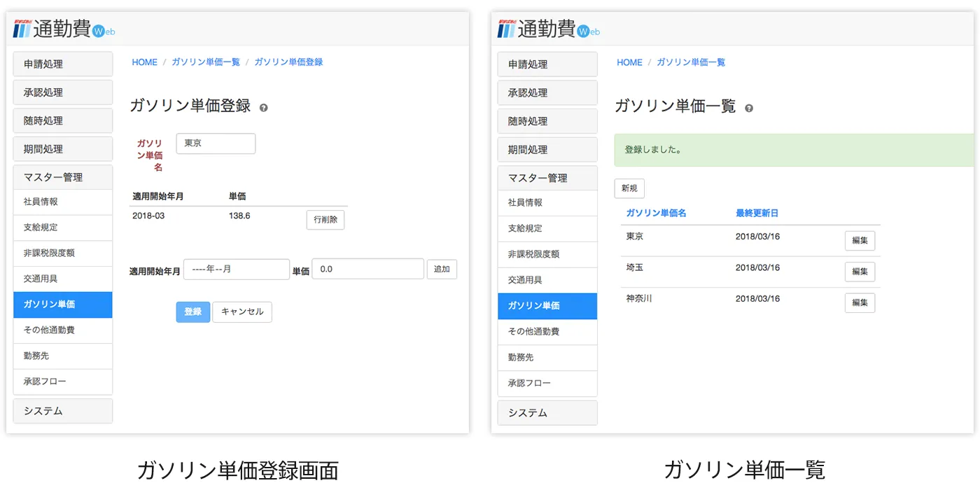Viewport: 980px width, 490px height.
Task: Select 非課税限度額 in right sidebar menu
Action: point(547,254)
